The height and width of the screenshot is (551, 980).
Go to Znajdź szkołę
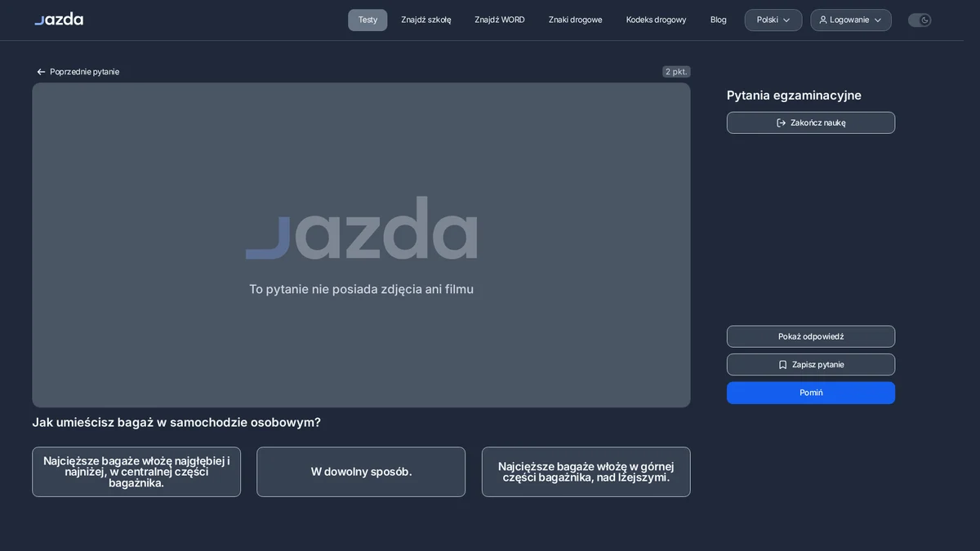click(426, 20)
